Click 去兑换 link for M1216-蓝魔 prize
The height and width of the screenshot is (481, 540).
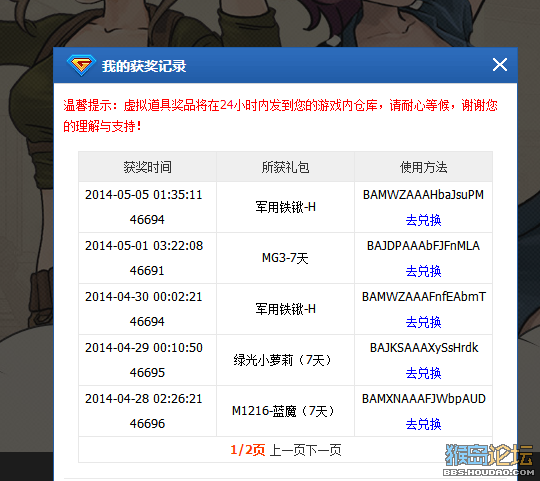pyautogui.click(x=423, y=424)
